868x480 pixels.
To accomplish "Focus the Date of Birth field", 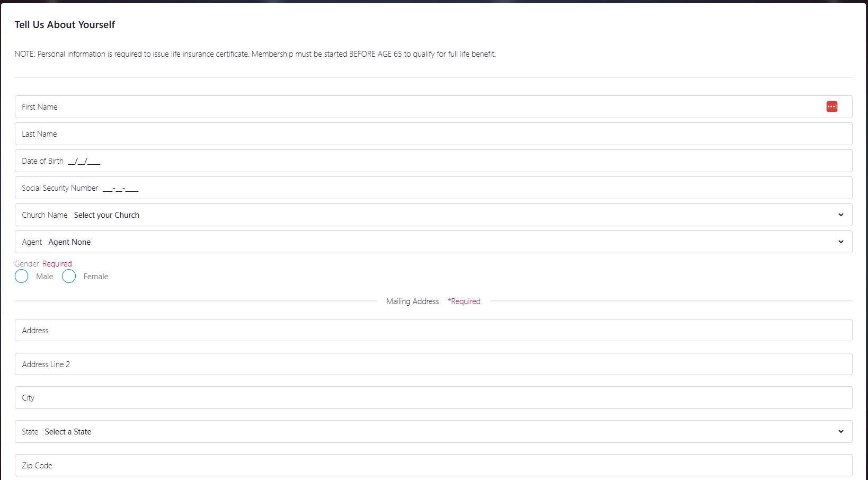I will 424,161.
